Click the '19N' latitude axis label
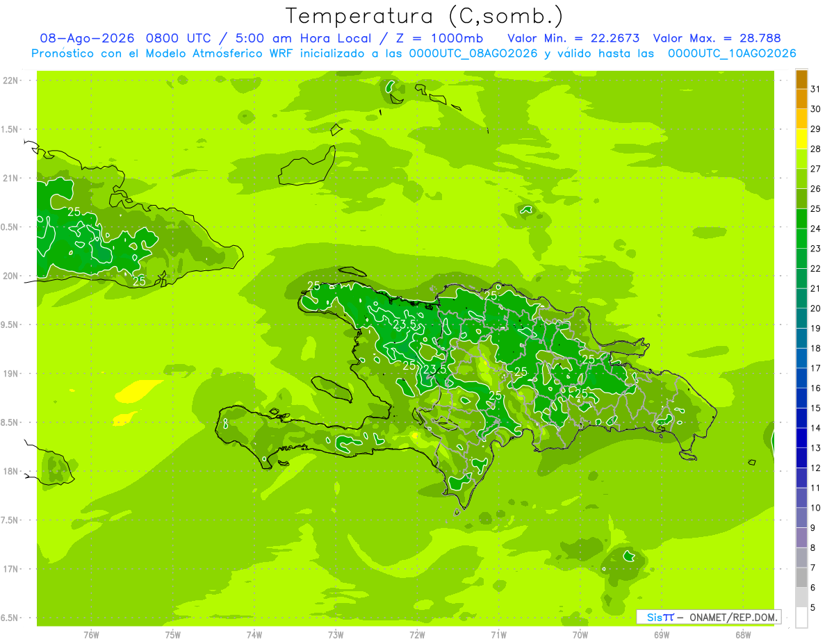Screen dimensions: 834x644 tap(11, 374)
